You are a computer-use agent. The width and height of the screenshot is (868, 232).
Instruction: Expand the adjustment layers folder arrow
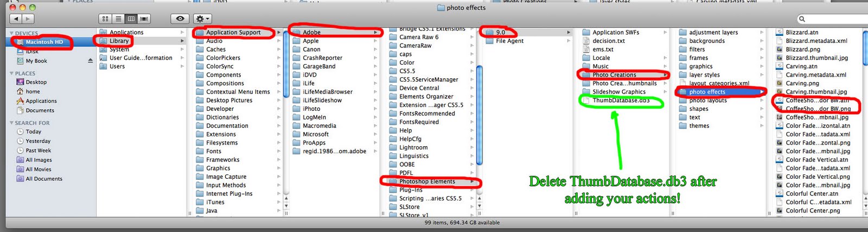pos(762,32)
